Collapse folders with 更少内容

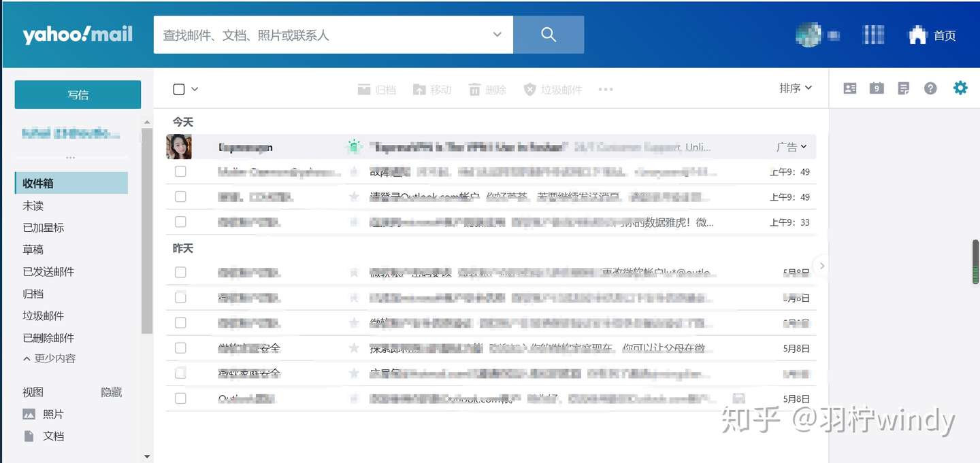(50, 358)
